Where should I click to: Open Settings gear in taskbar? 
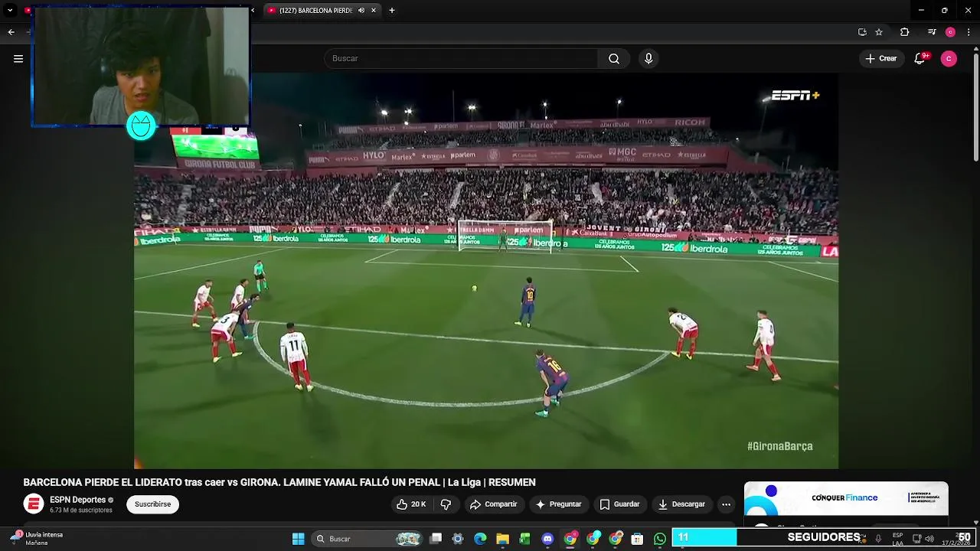[458, 539]
